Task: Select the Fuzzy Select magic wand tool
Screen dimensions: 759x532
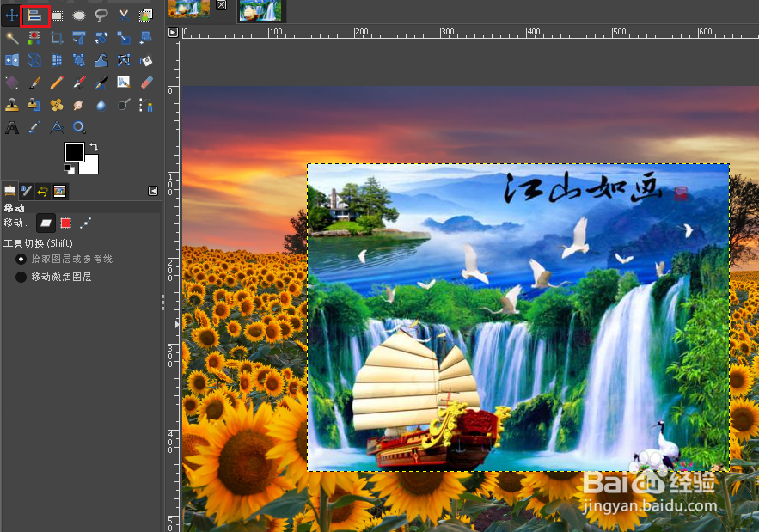Action: coord(11,38)
